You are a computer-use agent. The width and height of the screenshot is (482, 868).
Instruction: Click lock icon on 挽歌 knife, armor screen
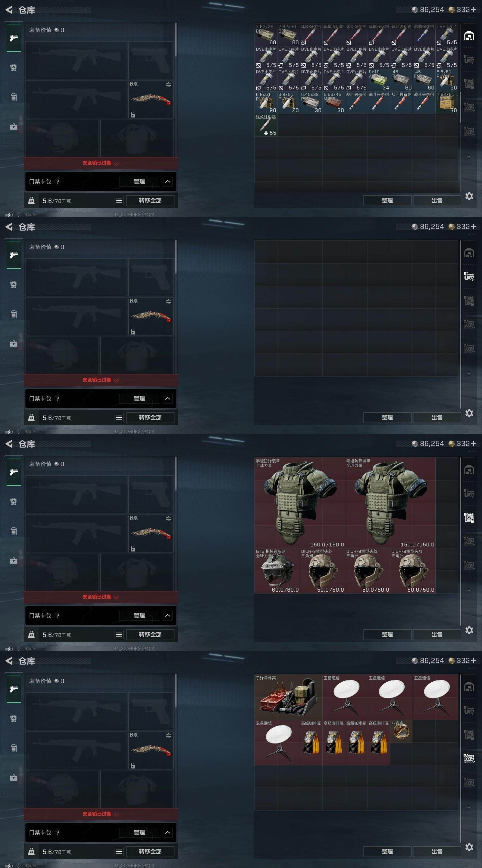[133, 549]
